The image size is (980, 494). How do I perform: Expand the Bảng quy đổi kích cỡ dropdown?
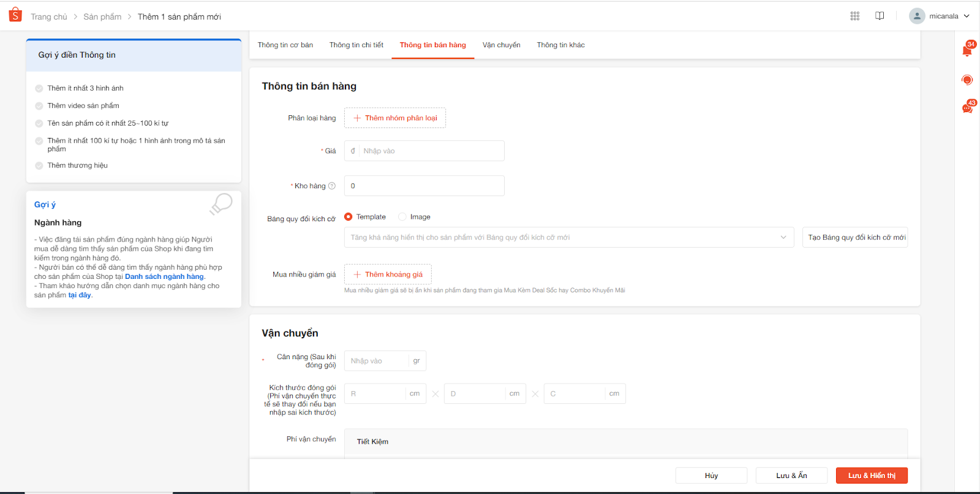click(783, 237)
